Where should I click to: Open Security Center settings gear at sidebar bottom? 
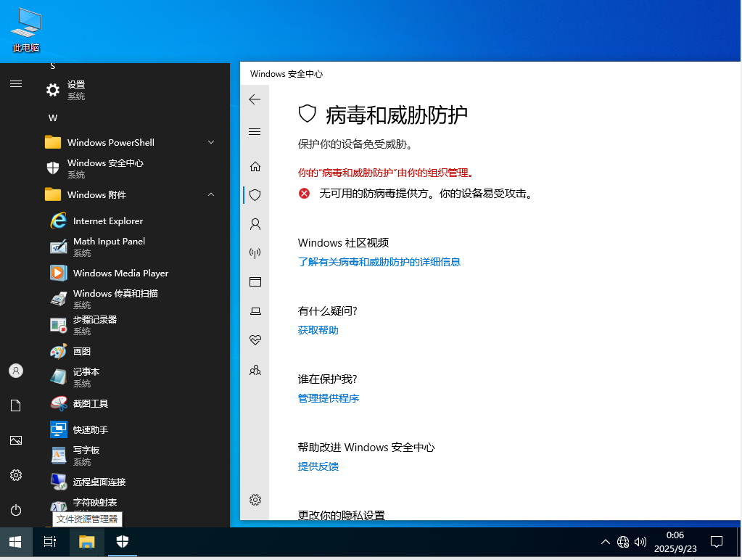255,499
